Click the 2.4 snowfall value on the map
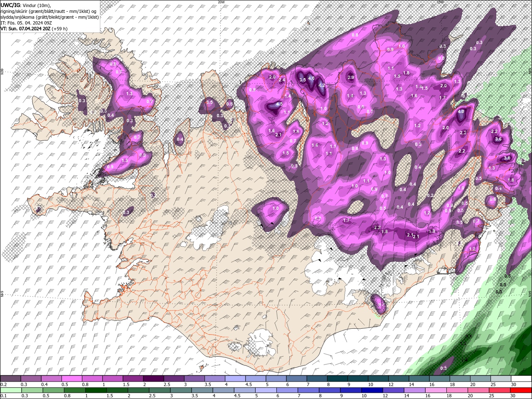The image size is (532, 399). pyautogui.click(x=282, y=80)
